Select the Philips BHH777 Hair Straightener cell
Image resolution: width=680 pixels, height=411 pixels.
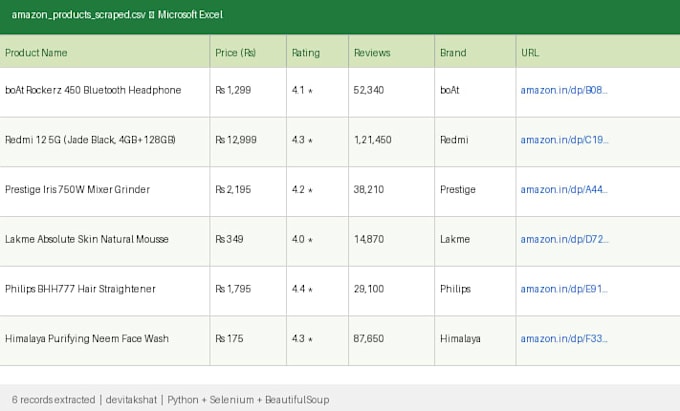[x=105, y=291]
